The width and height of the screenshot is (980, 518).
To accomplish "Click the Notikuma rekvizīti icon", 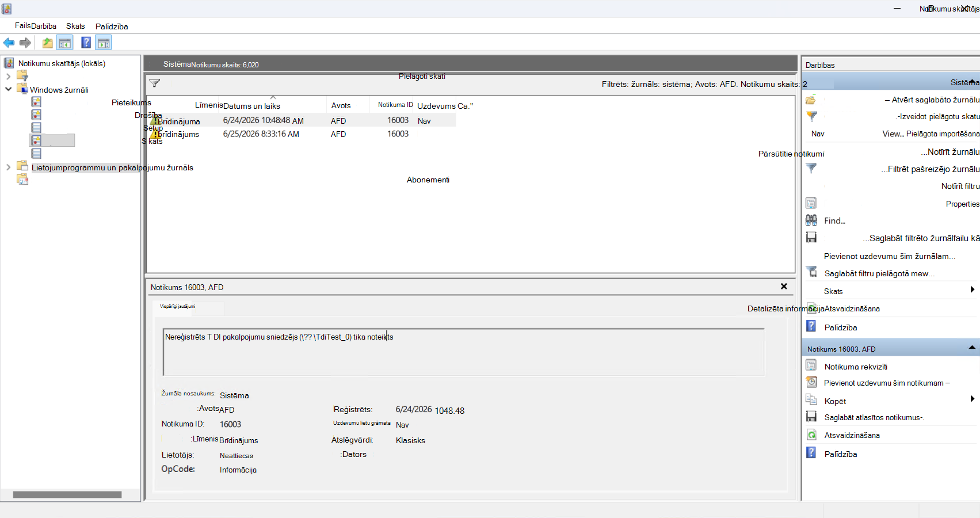I will click(x=811, y=365).
